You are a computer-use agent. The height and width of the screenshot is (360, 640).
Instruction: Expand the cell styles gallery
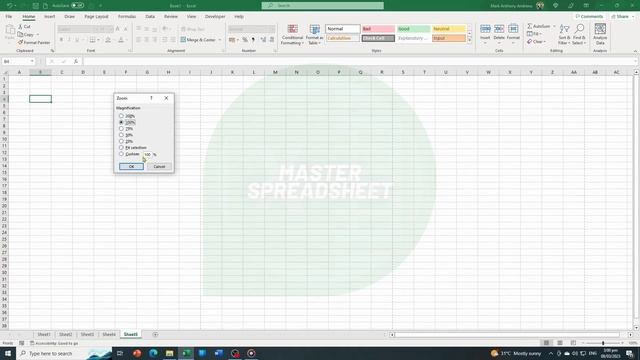pos(469,40)
